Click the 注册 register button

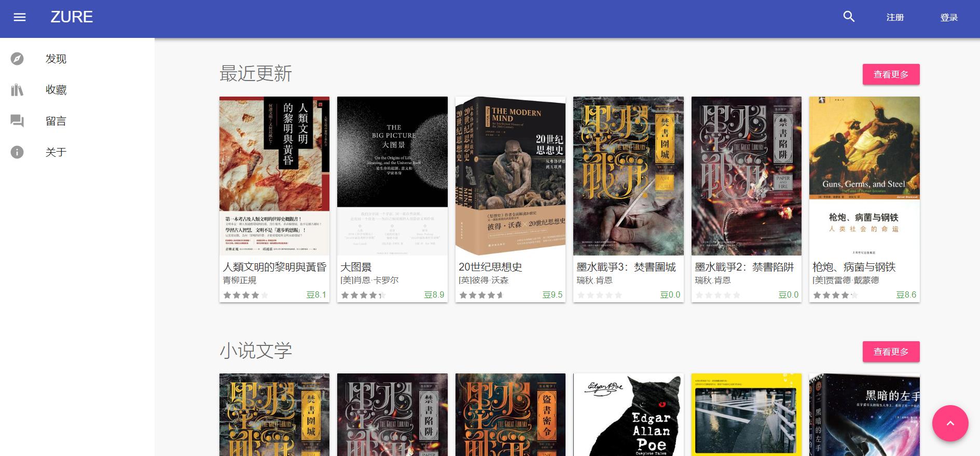pos(895,17)
